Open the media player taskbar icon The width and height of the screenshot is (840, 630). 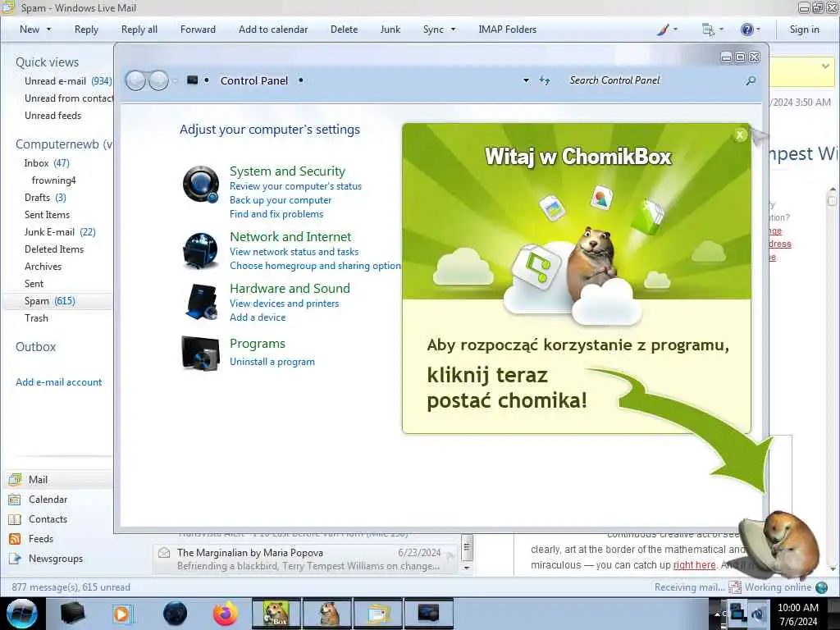(123, 614)
